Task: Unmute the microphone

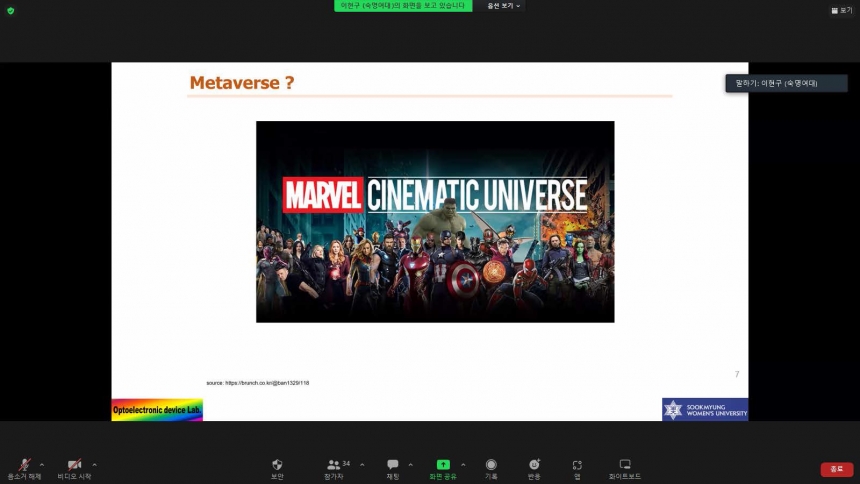Action: pyautogui.click(x=24, y=469)
